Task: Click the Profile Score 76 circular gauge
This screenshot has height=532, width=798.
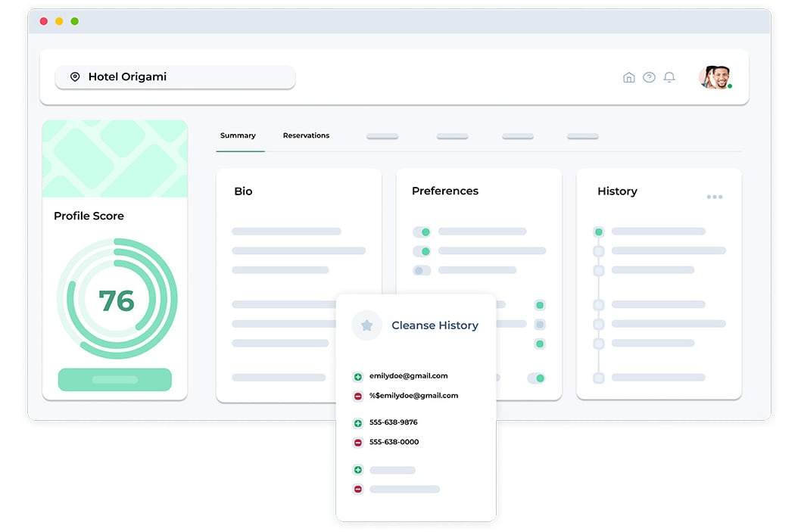Action: pos(117,300)
